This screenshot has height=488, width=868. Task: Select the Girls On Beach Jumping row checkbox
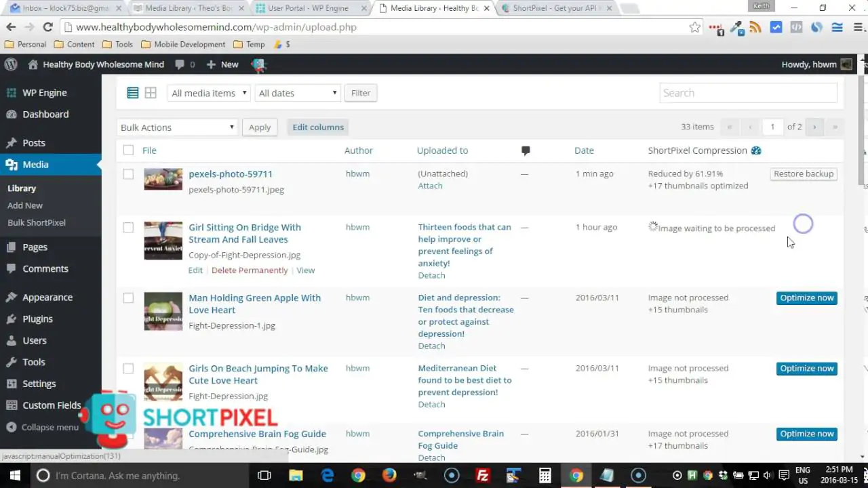coord(128,369)
